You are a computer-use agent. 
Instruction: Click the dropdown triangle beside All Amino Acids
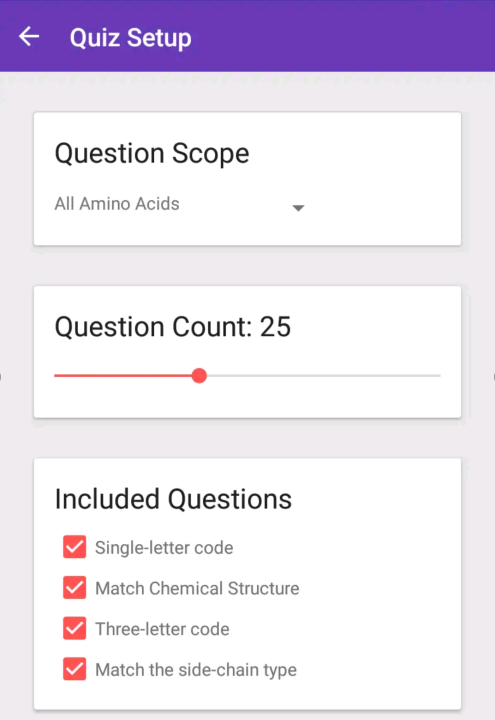[x=298, y=208]
